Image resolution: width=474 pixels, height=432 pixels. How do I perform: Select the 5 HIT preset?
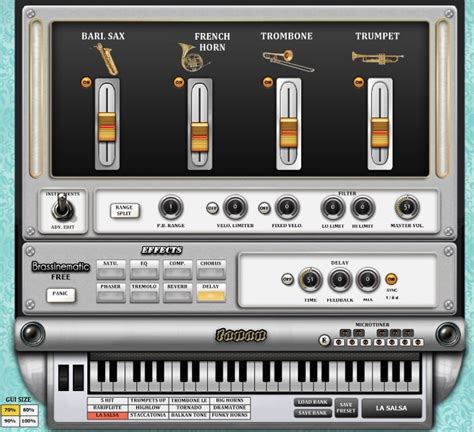(x=108, y=400)
